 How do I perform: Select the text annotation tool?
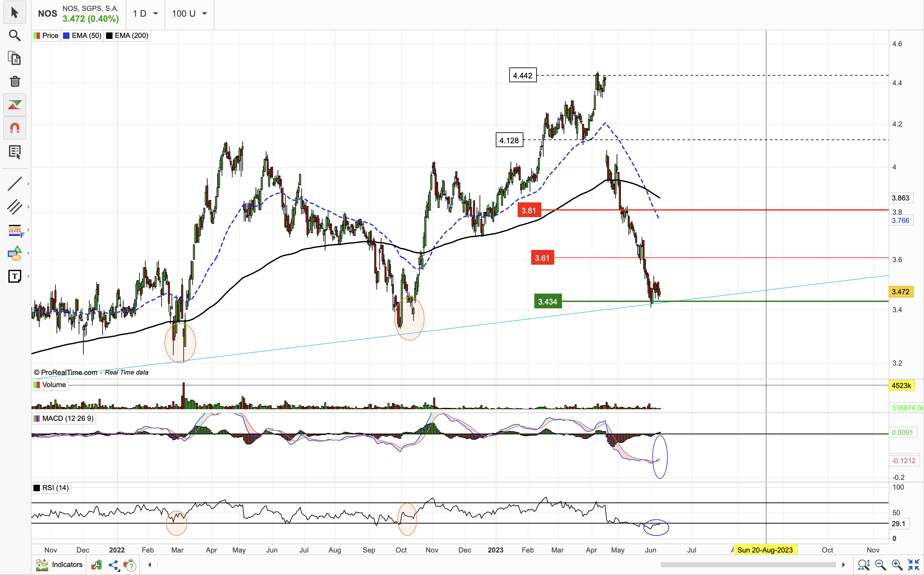click(14, 276)
